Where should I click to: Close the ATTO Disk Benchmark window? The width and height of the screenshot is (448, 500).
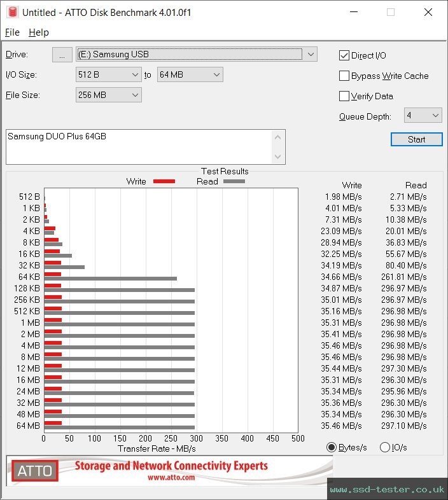(428, 12)
